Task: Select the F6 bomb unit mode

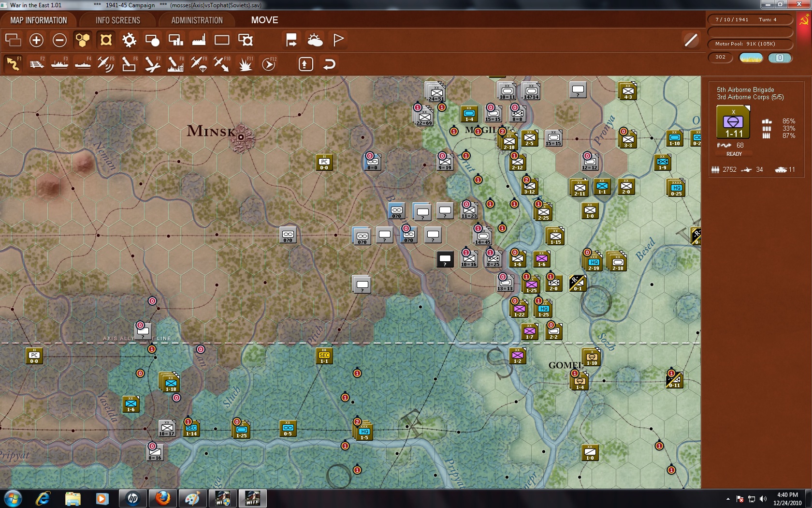Action: click(x=129, y=64)
